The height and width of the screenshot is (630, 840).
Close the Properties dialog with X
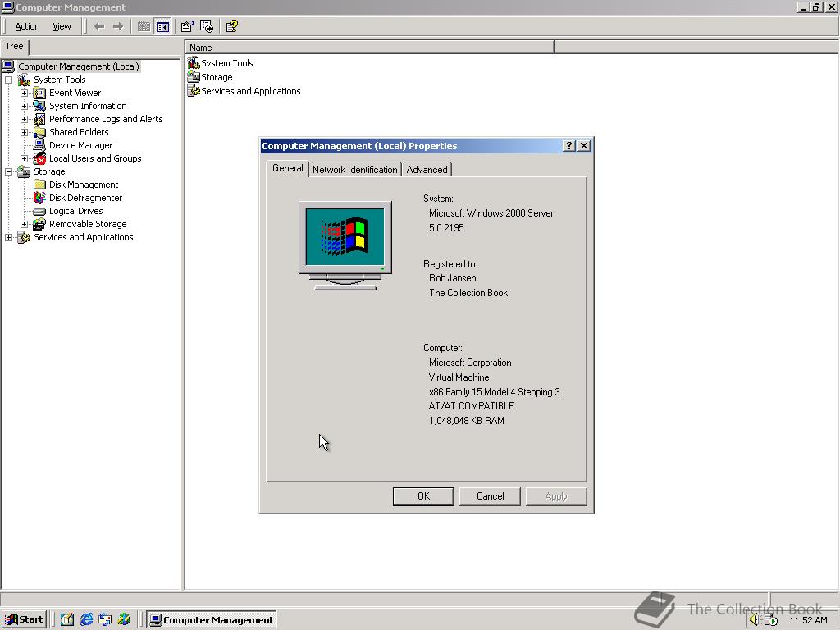[x=584, y=146]
